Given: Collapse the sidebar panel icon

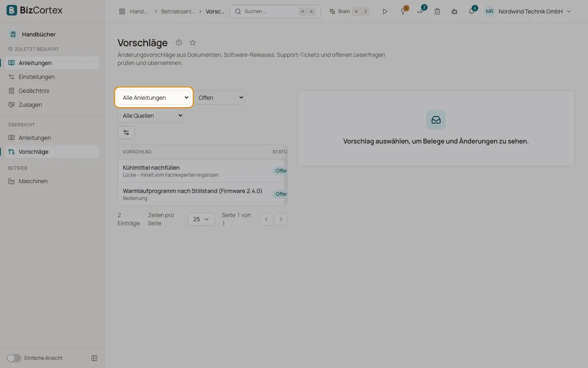Looking at the screenshot, I should 94,358.
